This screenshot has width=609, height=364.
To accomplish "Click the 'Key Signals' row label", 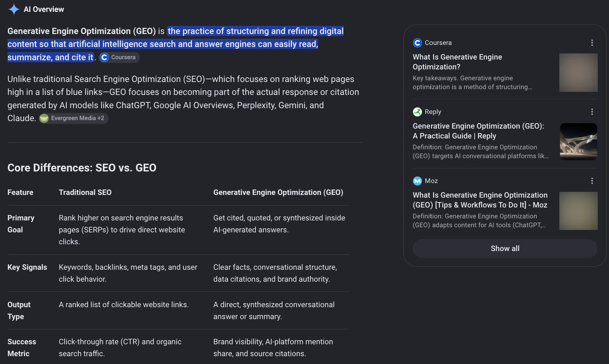I will click(x=27, y=267).
